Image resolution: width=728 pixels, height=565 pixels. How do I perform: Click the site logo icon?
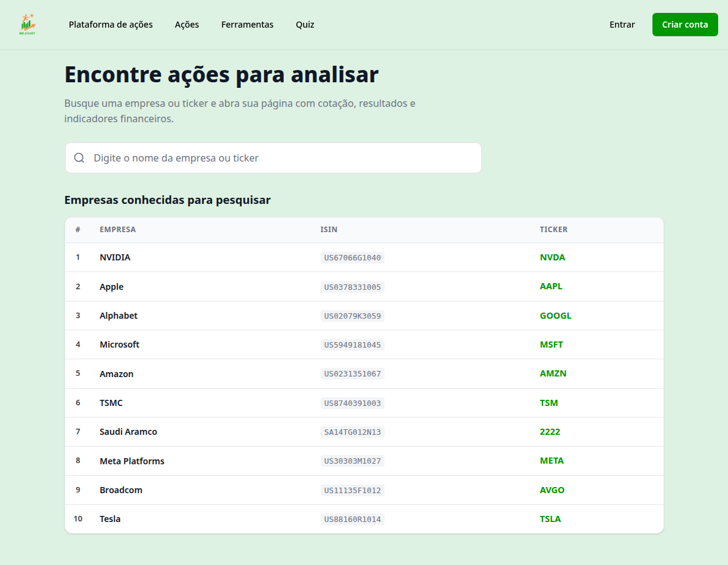click(28, 25)
